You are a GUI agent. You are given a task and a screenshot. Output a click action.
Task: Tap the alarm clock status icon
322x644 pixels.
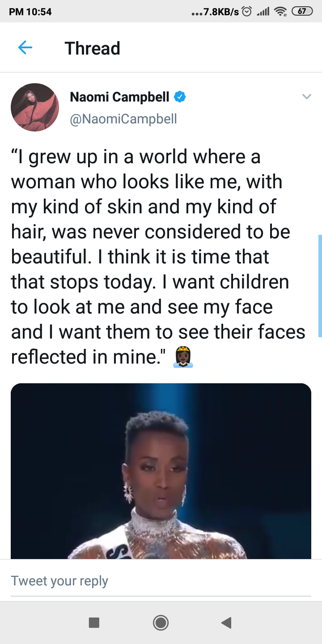pos(247,12)
